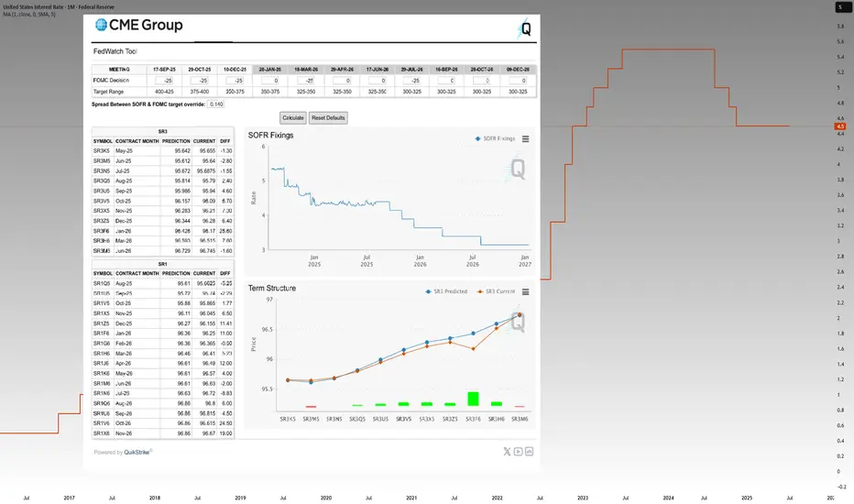Click the 09-DEC-26 meeting column header
The height and width of the screenshot is (504, 854).
[x=518, y=70]
